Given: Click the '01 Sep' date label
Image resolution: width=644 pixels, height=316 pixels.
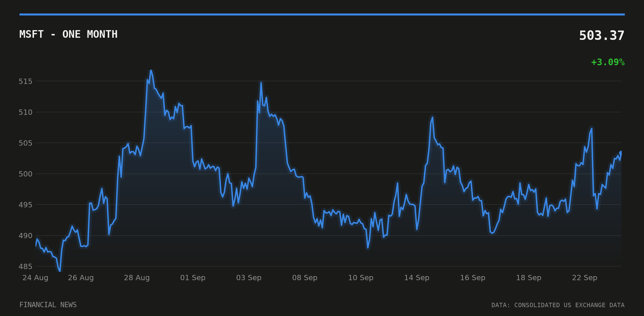Looking at the screenshot, I should (x=193, y=278).
